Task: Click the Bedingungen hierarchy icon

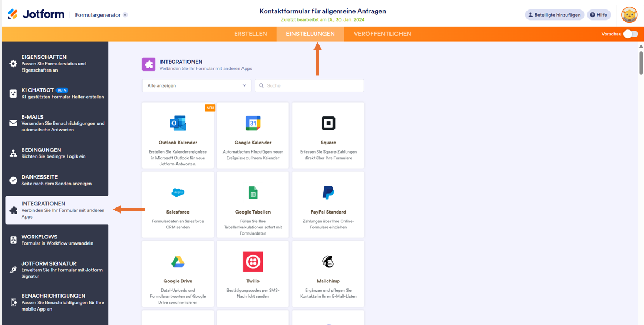Action: coord(13,153)
